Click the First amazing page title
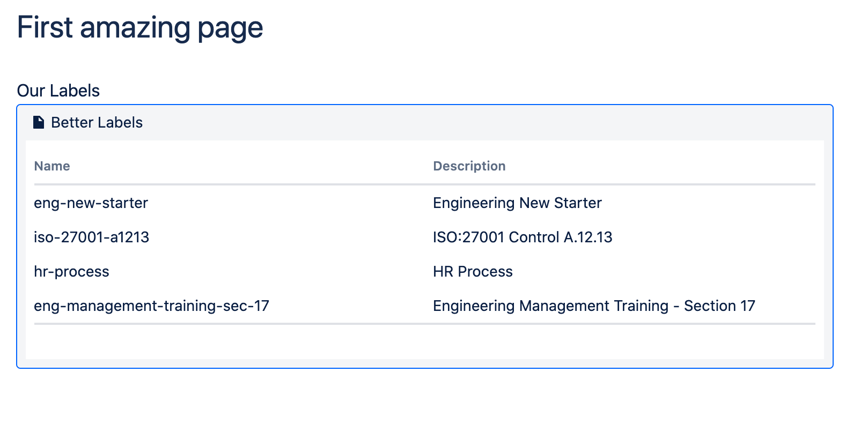 pyautogui.click(x=140, y=27)
